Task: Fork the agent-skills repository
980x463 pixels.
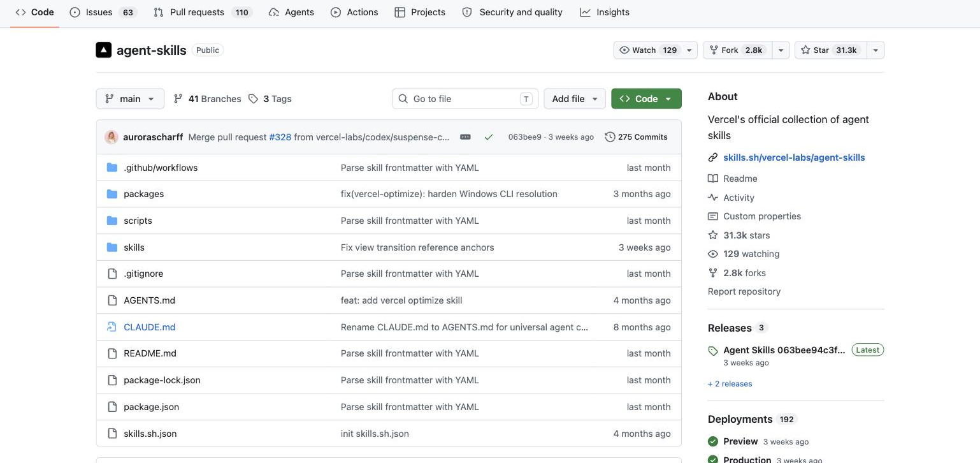Action: coord(738,50)
